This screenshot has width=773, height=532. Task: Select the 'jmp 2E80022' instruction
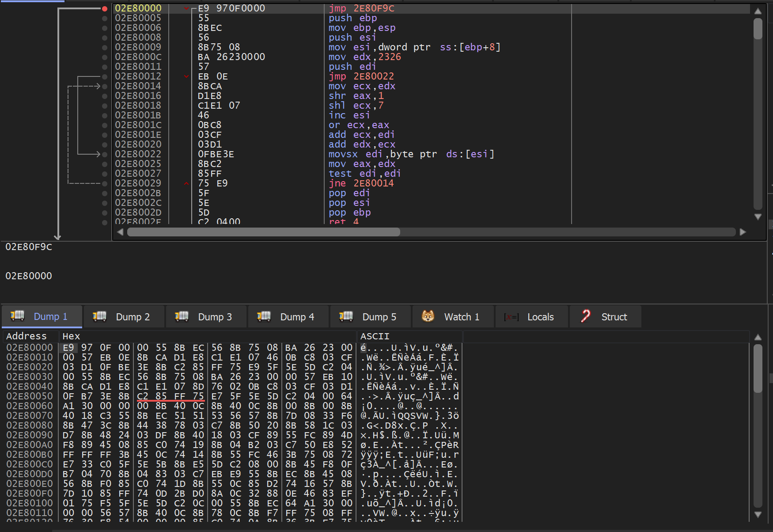tap(361, 76)
